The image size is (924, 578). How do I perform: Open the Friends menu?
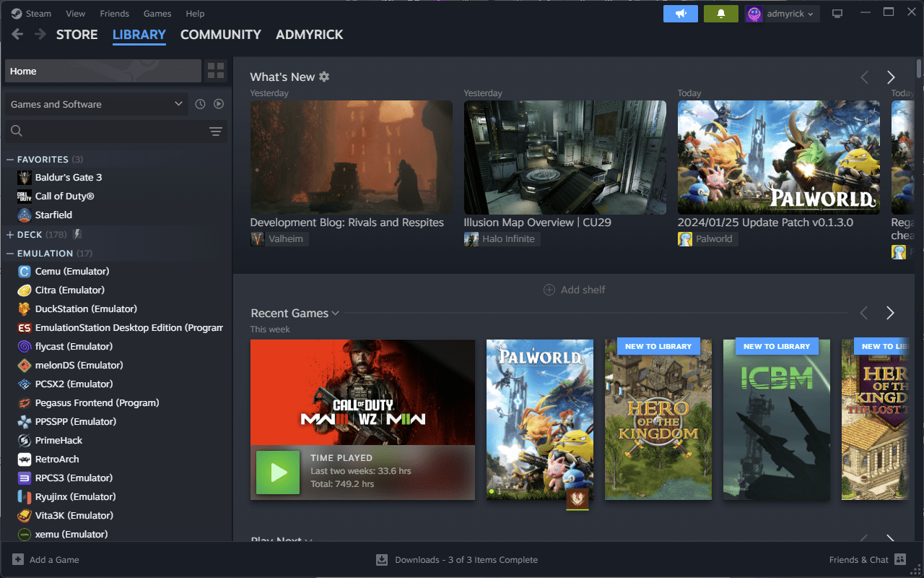pyautogui.click(x=115, y=14)
